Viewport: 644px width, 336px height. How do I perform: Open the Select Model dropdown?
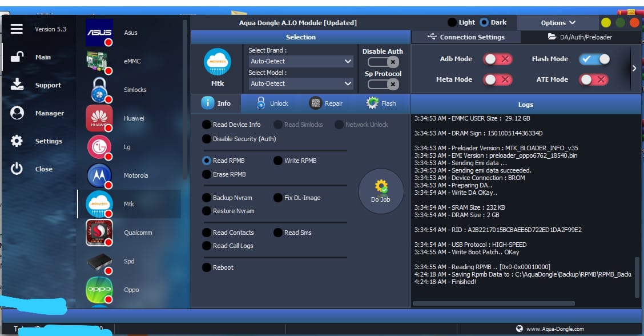tap(301, 83)
